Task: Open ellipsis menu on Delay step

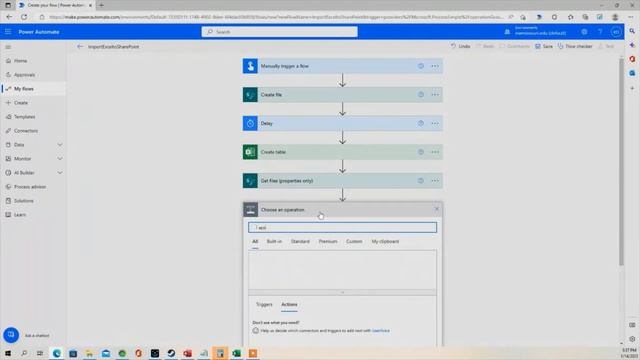Action: [435, 123]
